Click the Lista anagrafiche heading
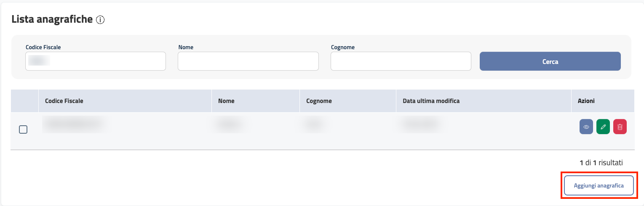The image size is (644, 206). 52,19
